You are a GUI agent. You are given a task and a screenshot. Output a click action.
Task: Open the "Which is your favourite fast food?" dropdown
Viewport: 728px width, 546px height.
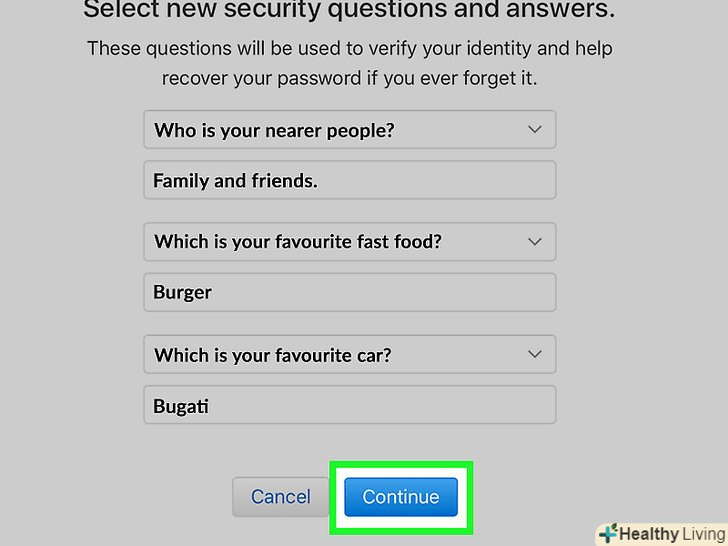click(x=349, y=242)
